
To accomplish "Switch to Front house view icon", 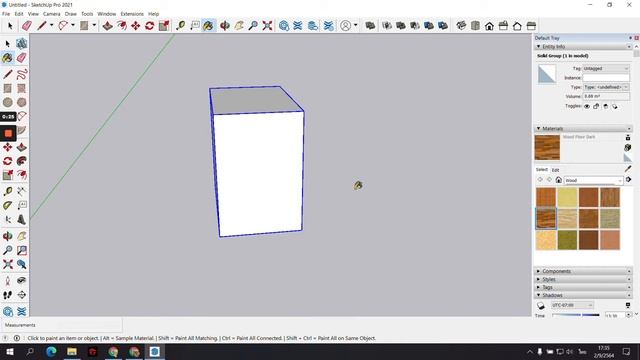I will click(x=489, y=26).
